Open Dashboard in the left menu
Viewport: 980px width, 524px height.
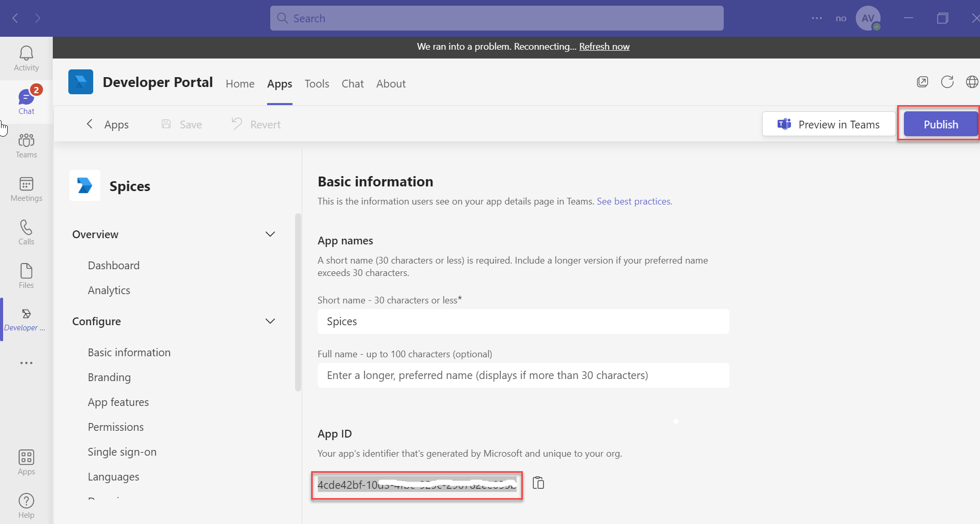point(114,266)
